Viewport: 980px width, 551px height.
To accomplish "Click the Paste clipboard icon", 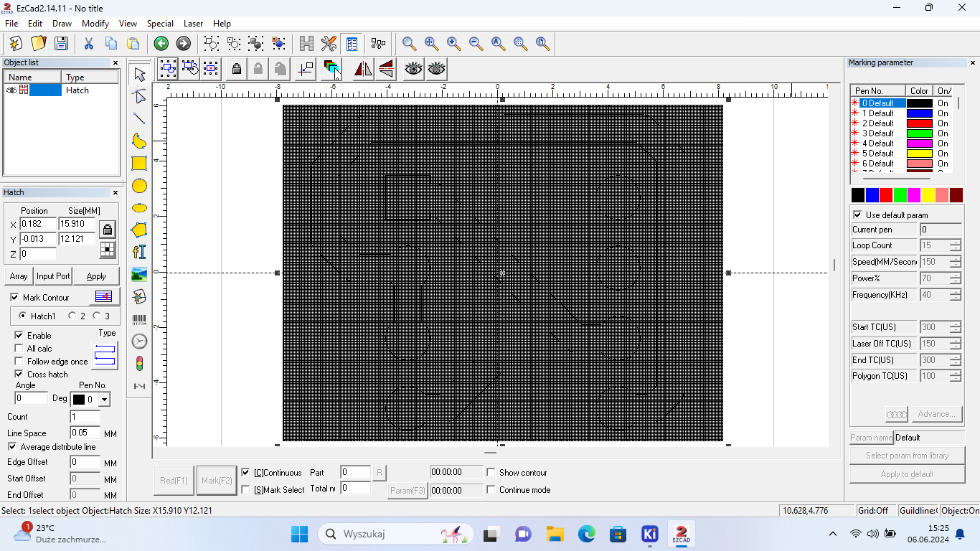I will click(x=133, y=43).
